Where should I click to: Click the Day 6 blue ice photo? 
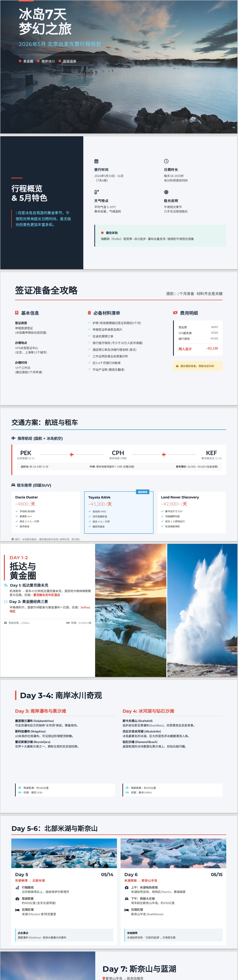pos(173,853)
